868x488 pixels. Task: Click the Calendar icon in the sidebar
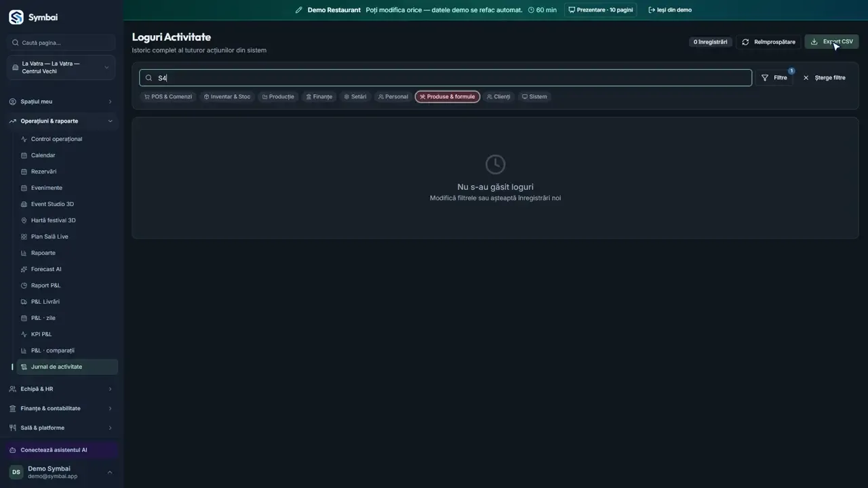[24, 155]
